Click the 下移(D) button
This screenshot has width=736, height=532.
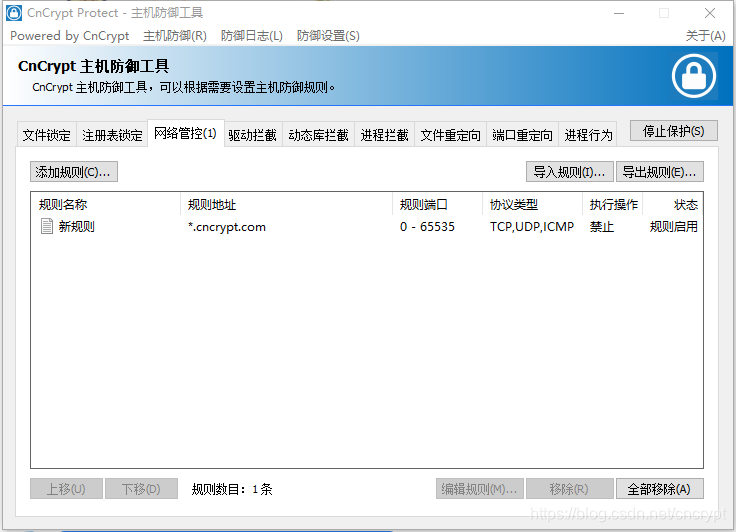point(141,489)
